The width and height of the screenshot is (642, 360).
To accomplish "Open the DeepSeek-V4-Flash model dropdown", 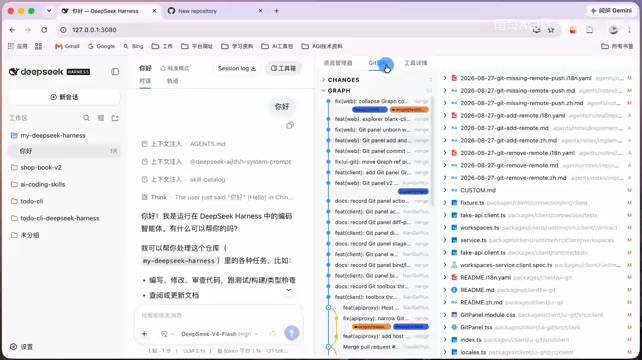I will (x=219, y=334).
